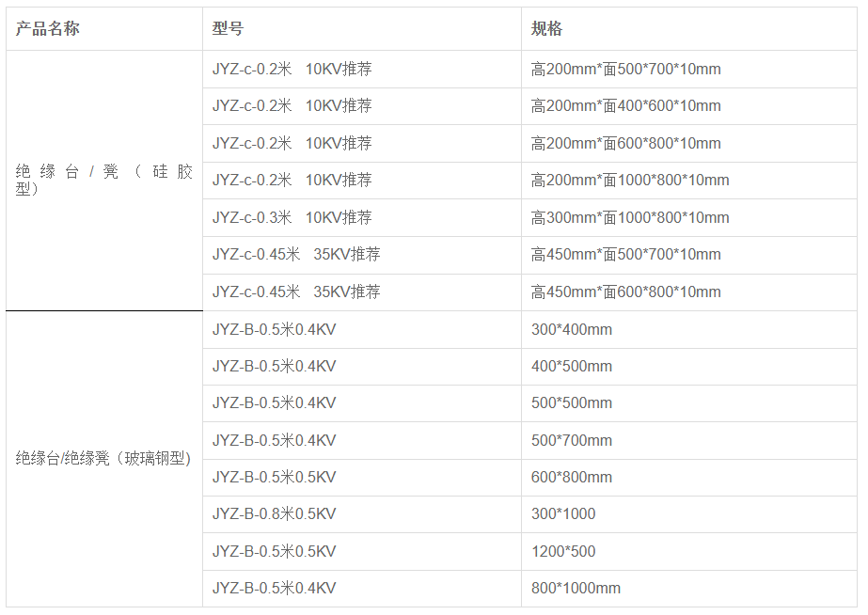Select the 绝缘台/绝缘凳（玻璃钢型）product name cell
868x615 pixels.
point(104,459)
